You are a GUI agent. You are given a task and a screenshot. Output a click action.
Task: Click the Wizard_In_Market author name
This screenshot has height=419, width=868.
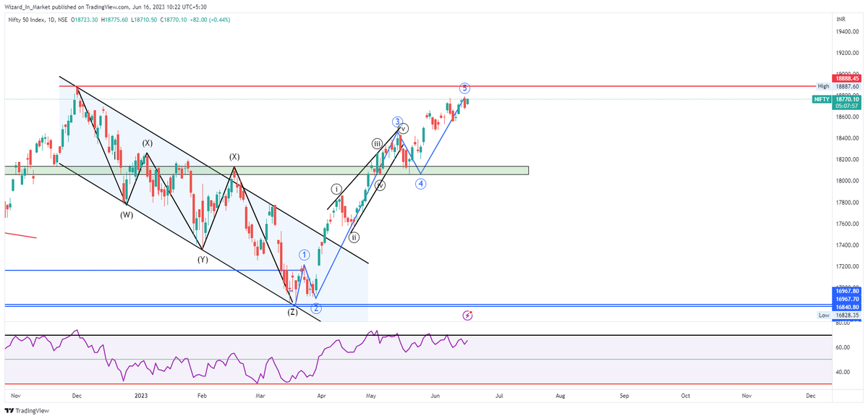click(27, 6)
